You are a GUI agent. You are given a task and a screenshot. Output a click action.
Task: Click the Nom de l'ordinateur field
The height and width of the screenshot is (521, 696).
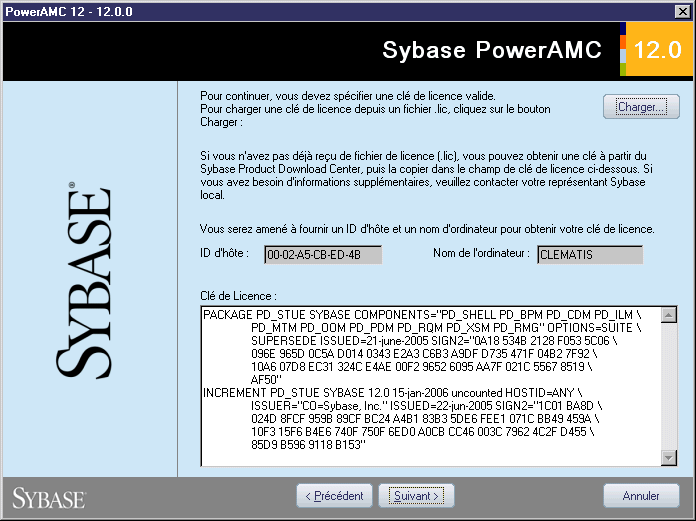590,255
